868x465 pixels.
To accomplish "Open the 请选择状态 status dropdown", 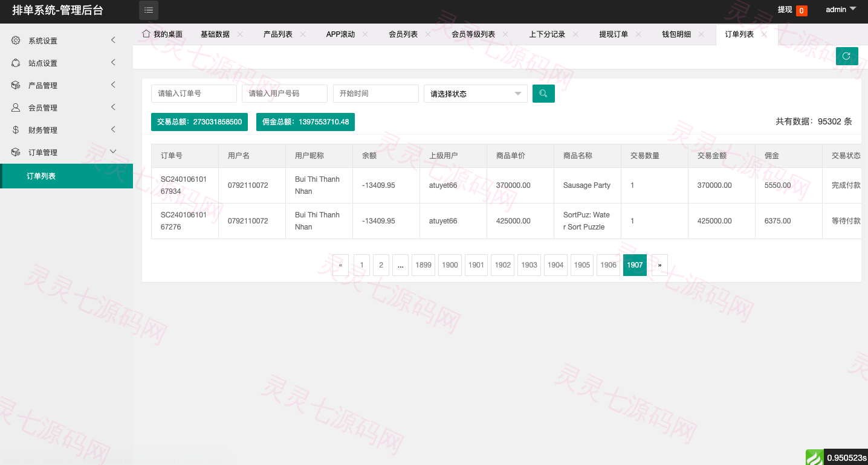I will point(476,94).
